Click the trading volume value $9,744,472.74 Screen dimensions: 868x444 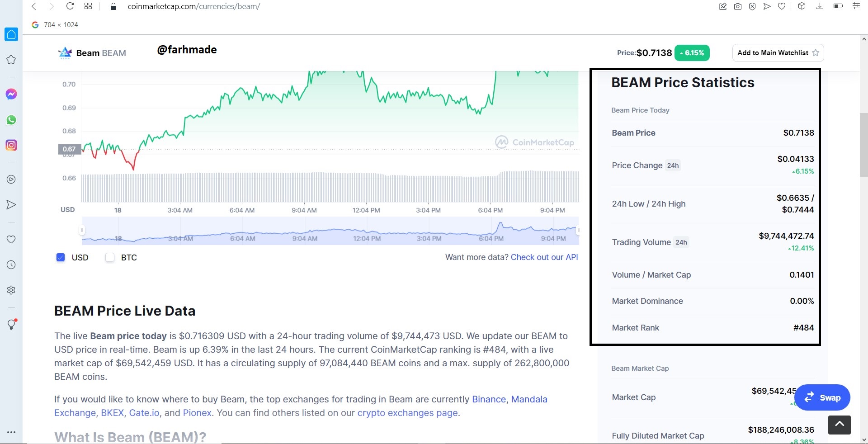786,236
